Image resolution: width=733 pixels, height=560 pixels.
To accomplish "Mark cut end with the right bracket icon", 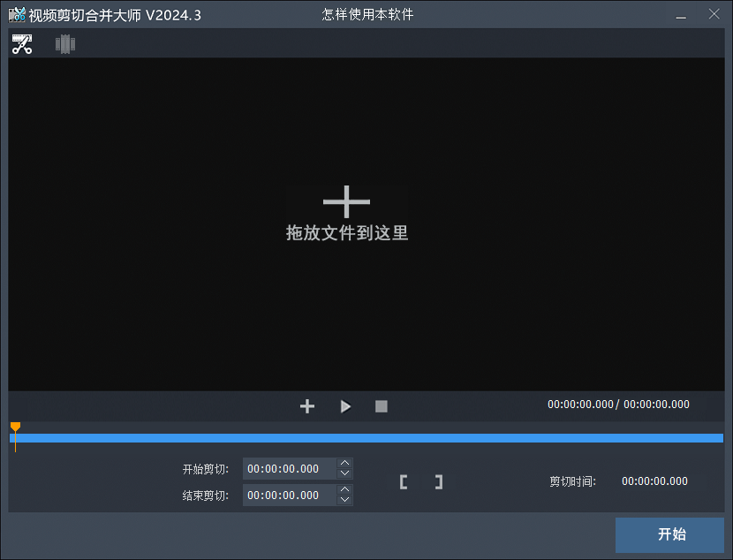I will [438, 481].
